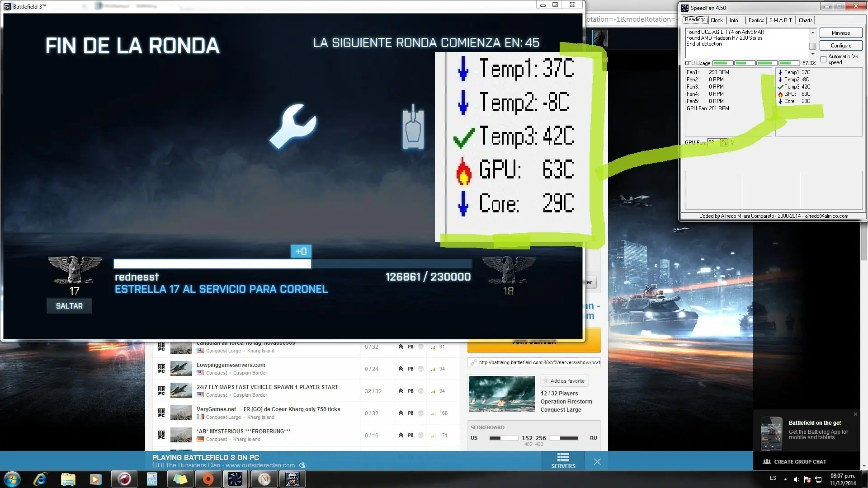Click the Lowpinggameservers.com map thumbnail
Viewport: 868px width, 488px height.
[x=181, y=369]
